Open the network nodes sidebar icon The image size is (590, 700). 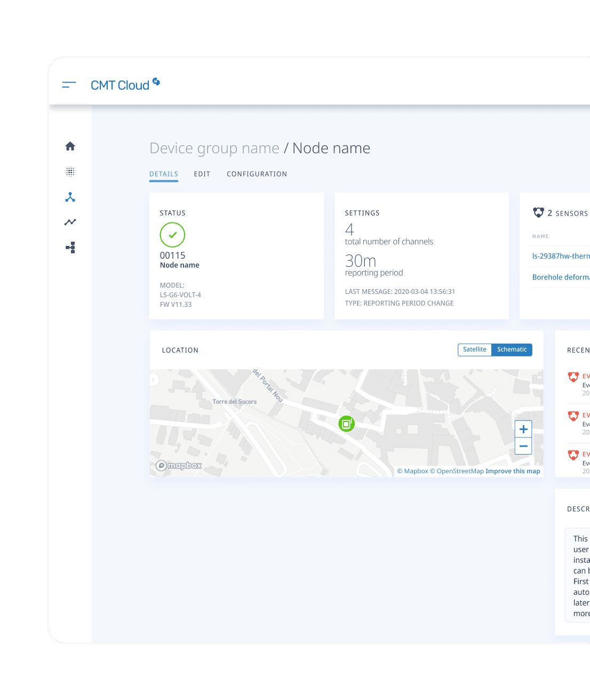[70, 197]
